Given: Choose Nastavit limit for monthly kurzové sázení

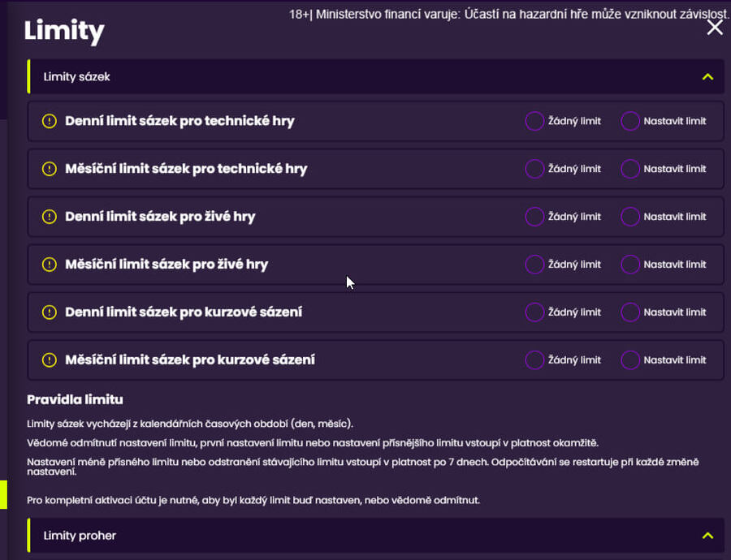Looking at the screenshot, I should 629,360.
